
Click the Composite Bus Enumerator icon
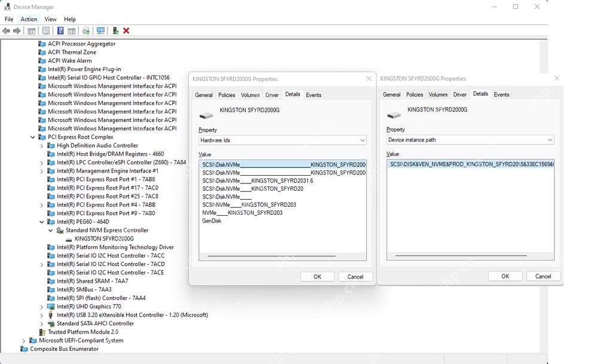point(24,349)
